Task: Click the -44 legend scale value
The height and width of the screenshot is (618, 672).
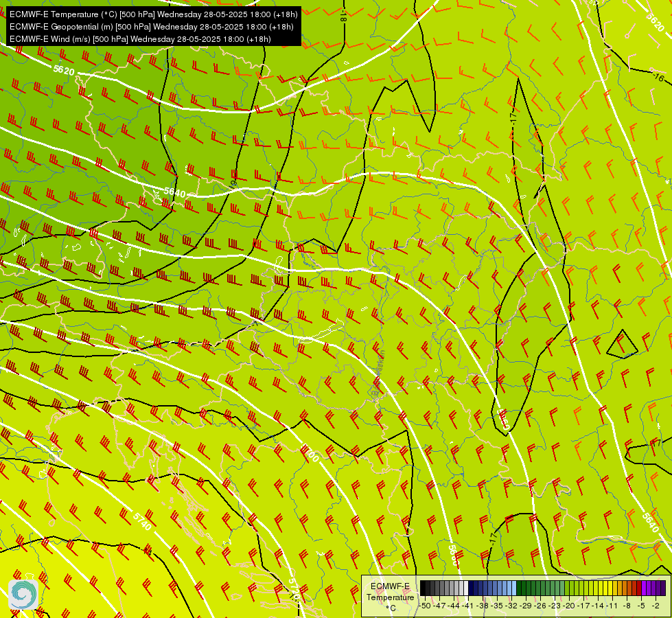Action: point(454,606)
